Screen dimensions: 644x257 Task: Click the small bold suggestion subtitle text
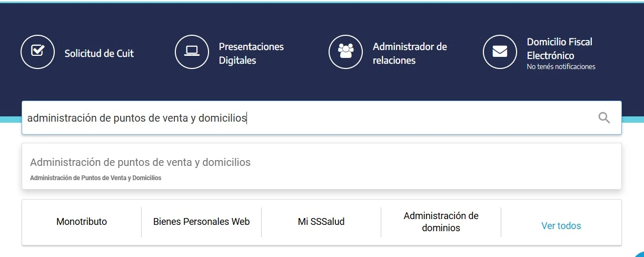coord(95,178)
